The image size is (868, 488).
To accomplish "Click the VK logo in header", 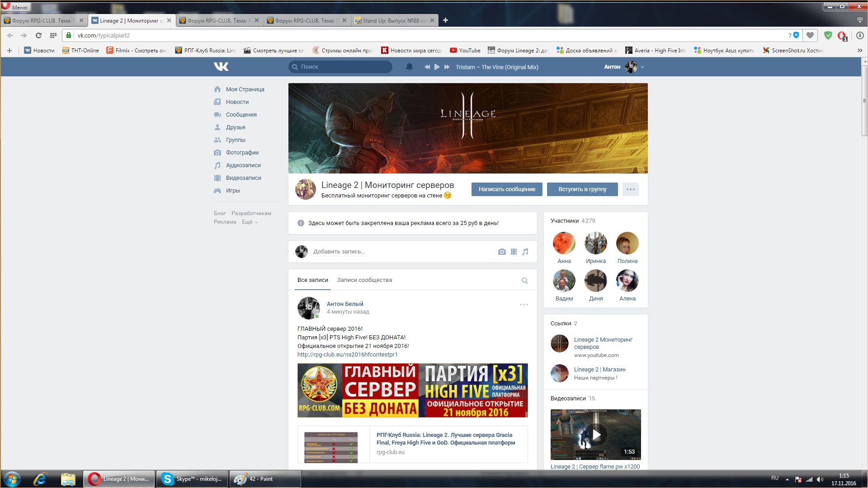I will point(221,67).
